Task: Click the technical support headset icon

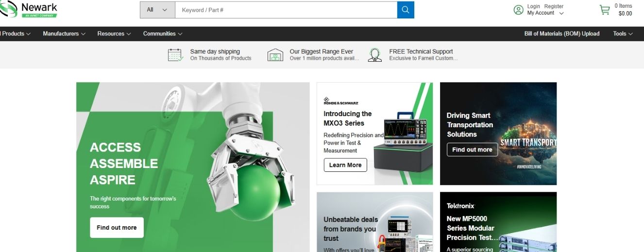Action: tap(374, 55)
